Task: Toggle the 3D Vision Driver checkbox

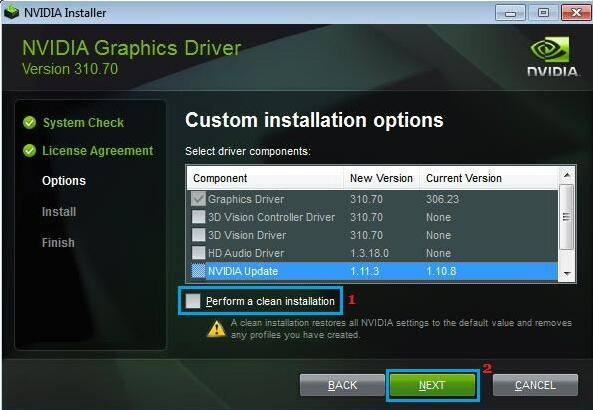Action: click(x=199, y=235)
